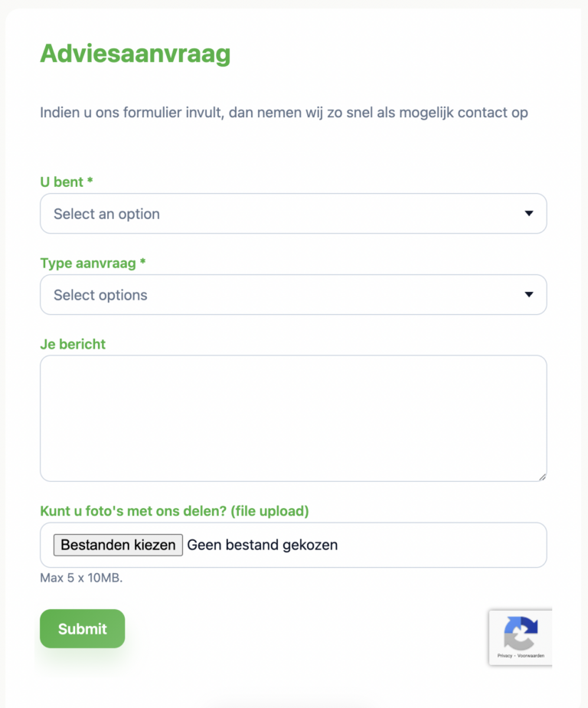Screen dimensions: 588x708
Task: Click the "U bent *" field label
Action: [66, 182]
